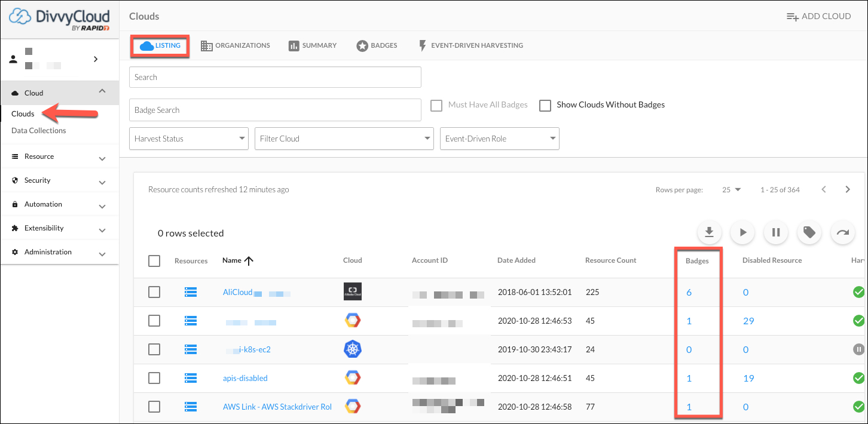Sort by the Name column

click(x=238, y=260)
